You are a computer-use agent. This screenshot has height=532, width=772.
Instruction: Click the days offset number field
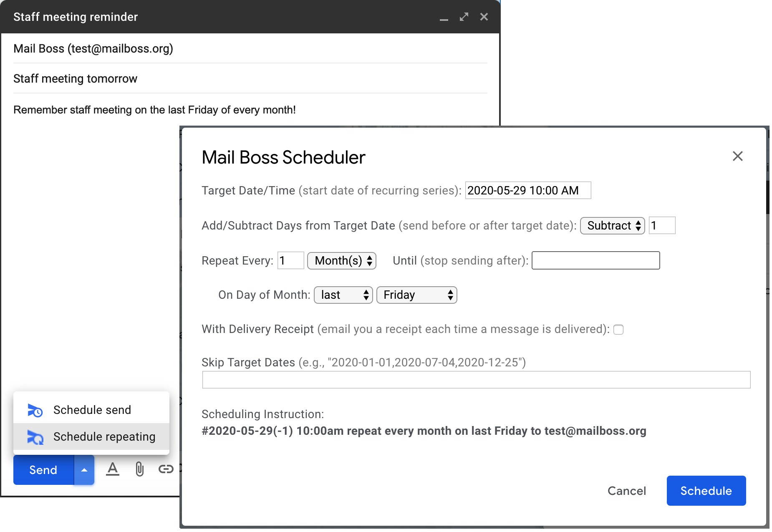click(x=662, y=226)
